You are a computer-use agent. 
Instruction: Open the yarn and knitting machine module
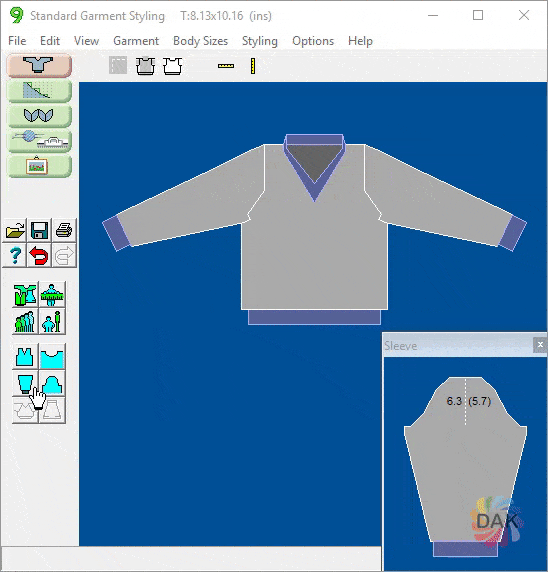[x=39, y=140]
